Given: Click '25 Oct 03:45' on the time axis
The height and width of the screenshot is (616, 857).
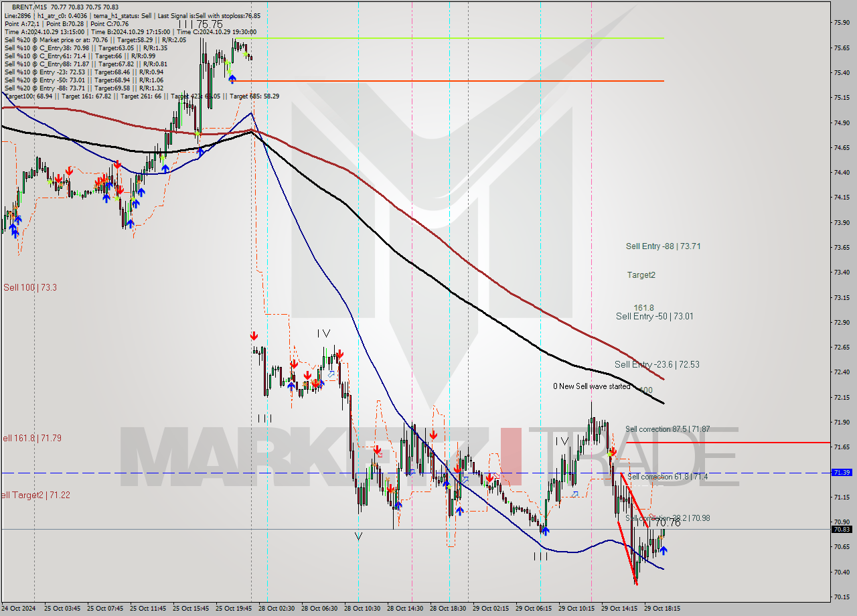Looking at the screenshot, I should coord(62,609).
